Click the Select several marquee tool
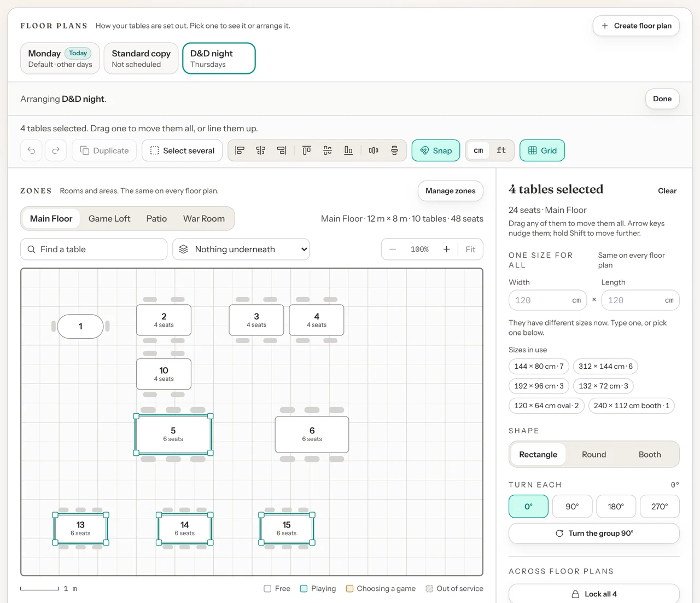Viewport: 700px width, 603px height. pos(182,150)
